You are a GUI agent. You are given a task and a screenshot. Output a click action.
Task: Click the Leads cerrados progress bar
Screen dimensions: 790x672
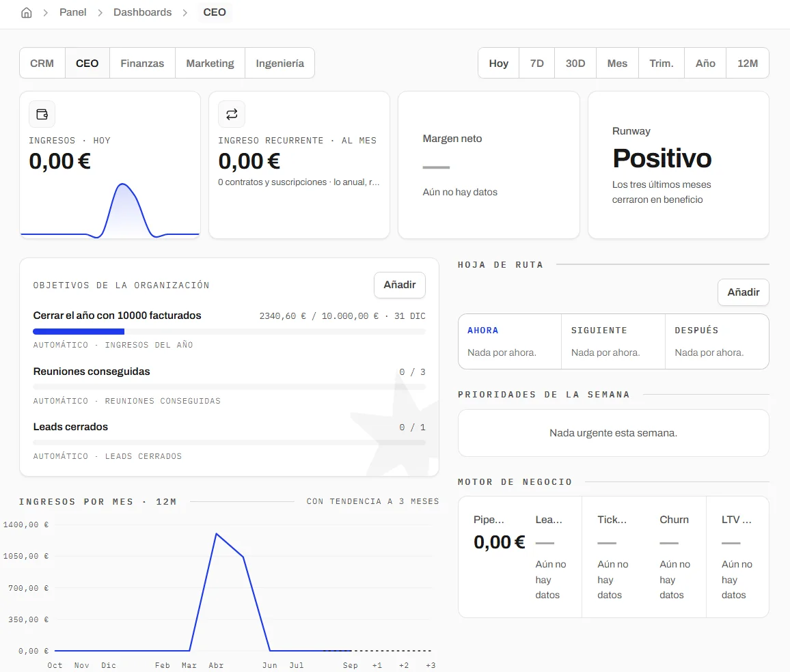click(229, 443)
